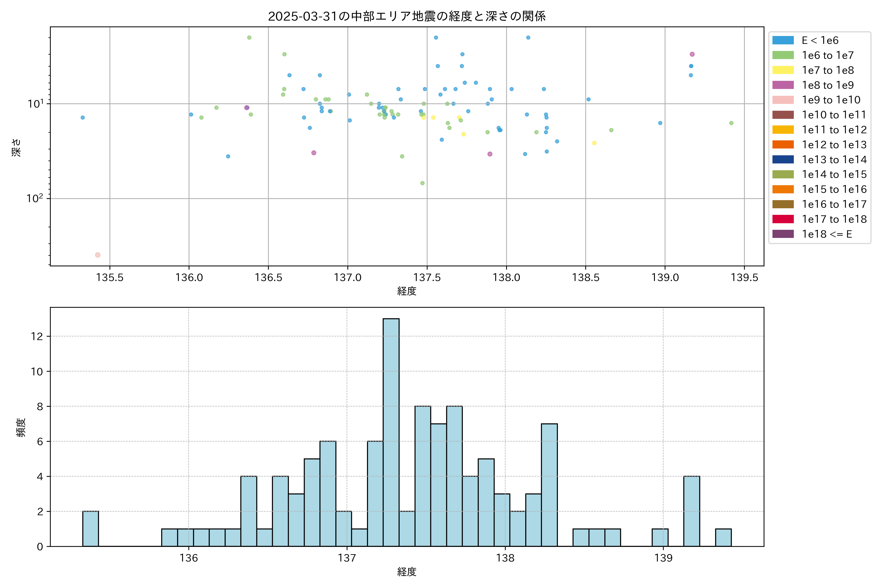
Task: Click the tallest histogram bar near 137.3
Action: coord(391,432)
